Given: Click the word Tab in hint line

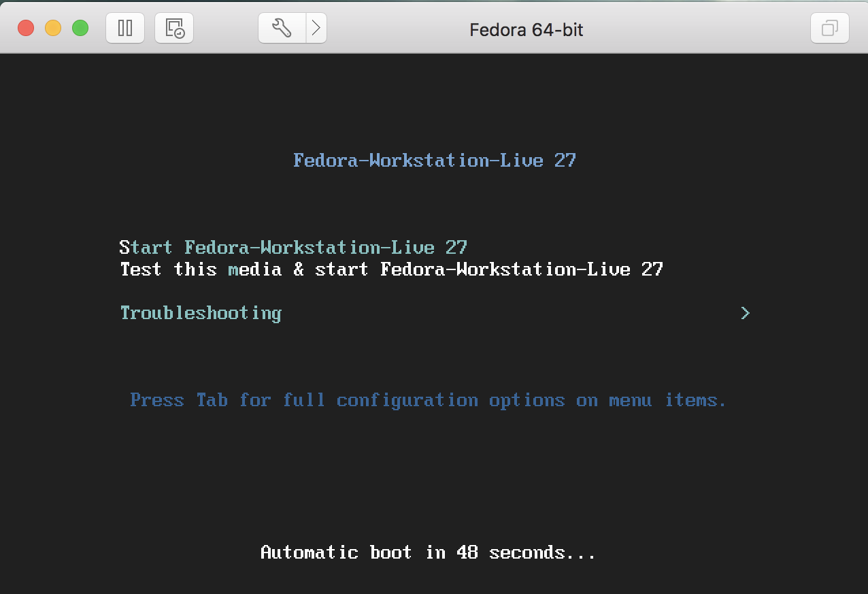Looking at the screenshot, I should (x=212, y=400).
